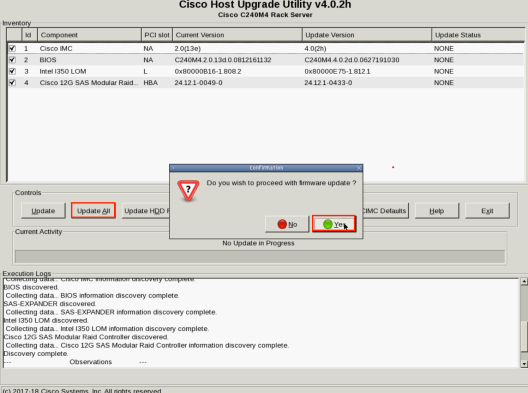528x393 pixels.
Task: Click the Exit button
Action: pos(487,211)
